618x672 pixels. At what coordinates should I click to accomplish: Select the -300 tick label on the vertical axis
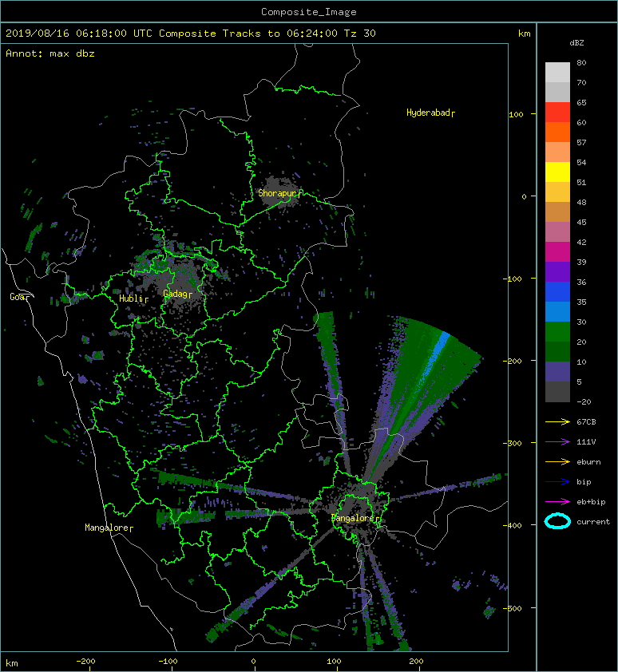tap(513, 443)
